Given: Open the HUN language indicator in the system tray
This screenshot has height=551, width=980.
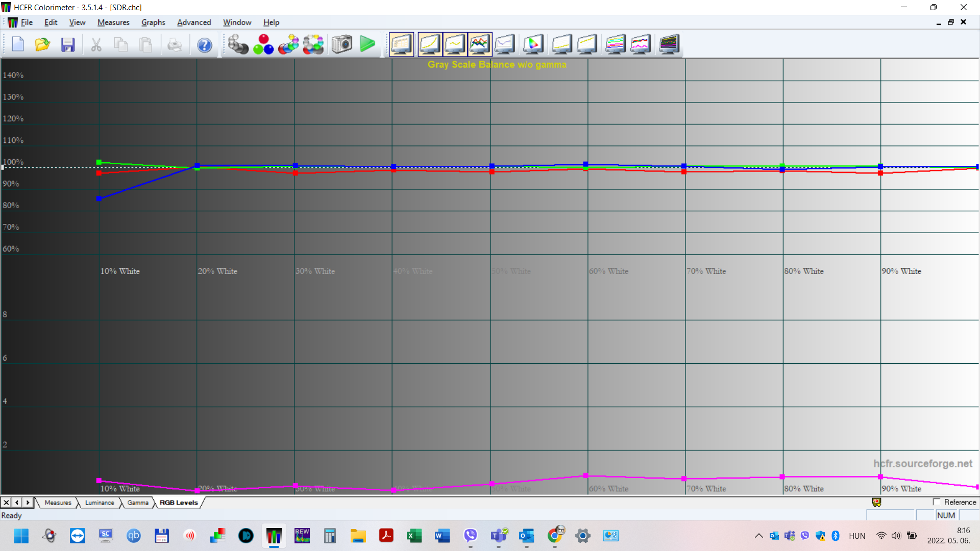Looking at the screenshot, I should point(857,536).
